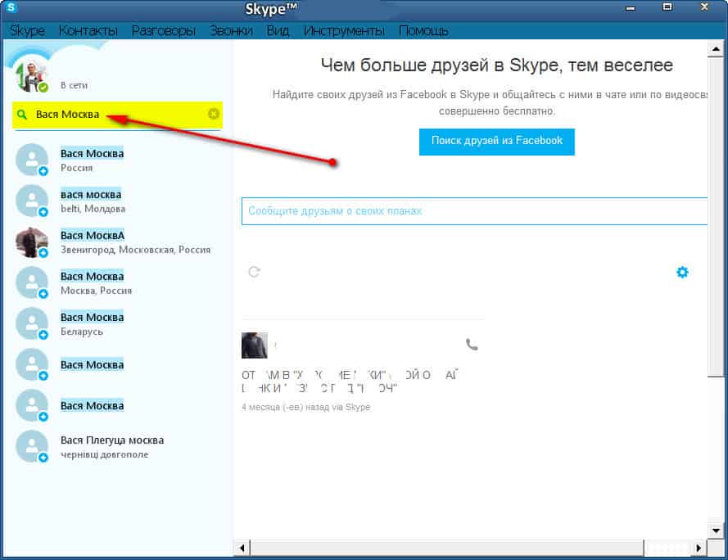Open the Контакты menu
The image size is (728, 560).
click(88, 30)
